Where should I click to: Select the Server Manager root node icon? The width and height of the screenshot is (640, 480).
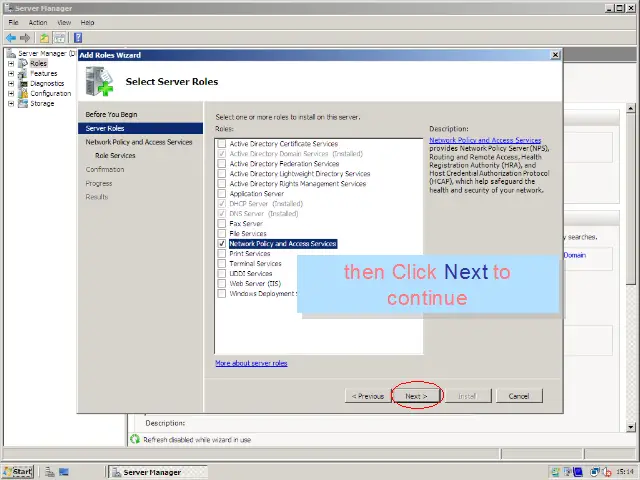pos(11,53)
